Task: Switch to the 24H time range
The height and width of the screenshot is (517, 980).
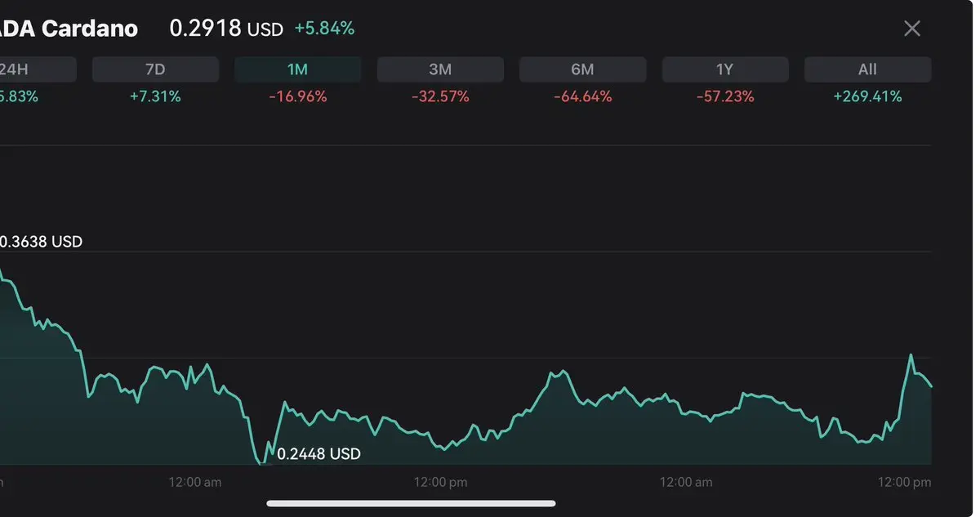Action: (x=38, y=69)
